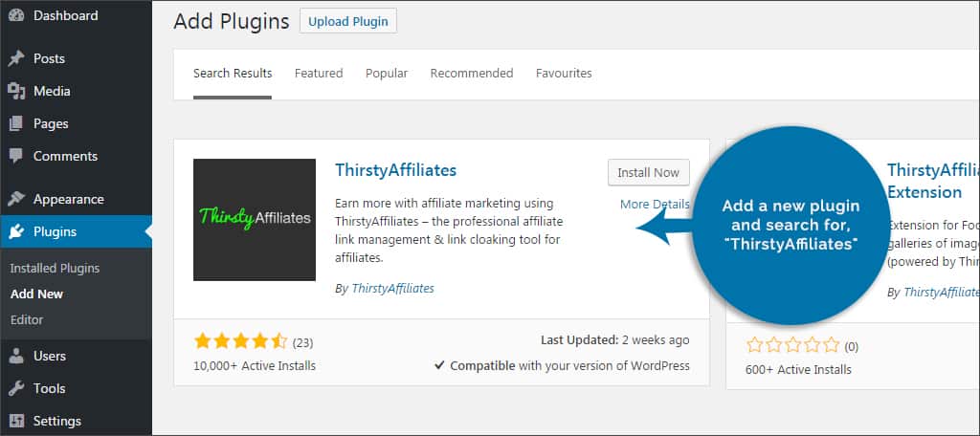Viewport: 980px width, 436px height.
Task: Click the Dashboard gauge icon
Action: 16,15
